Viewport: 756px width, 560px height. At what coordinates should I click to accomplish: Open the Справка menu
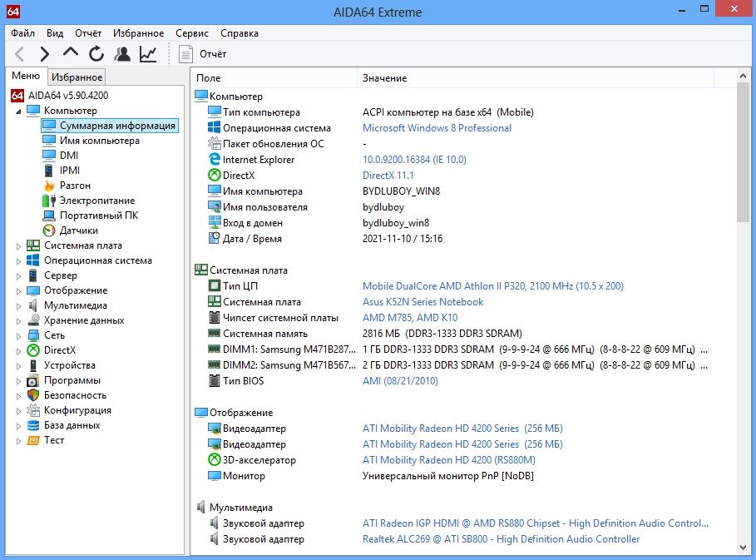(x=240, y=33)
